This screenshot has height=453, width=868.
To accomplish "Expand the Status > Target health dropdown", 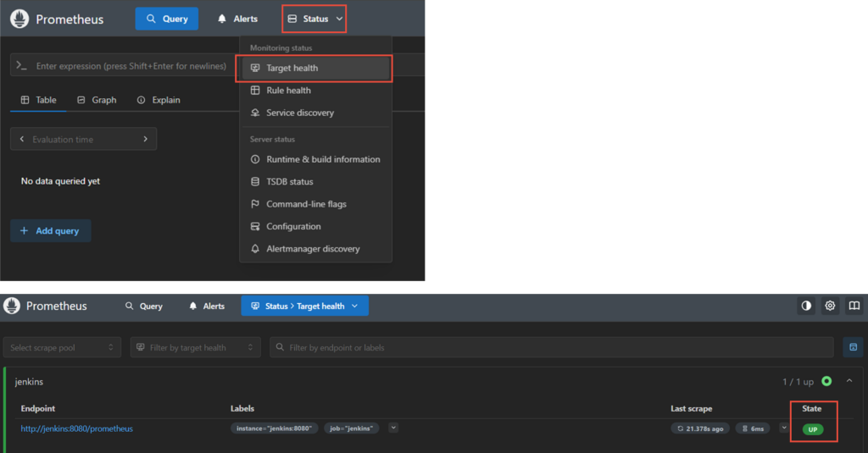I will point(304,306).
